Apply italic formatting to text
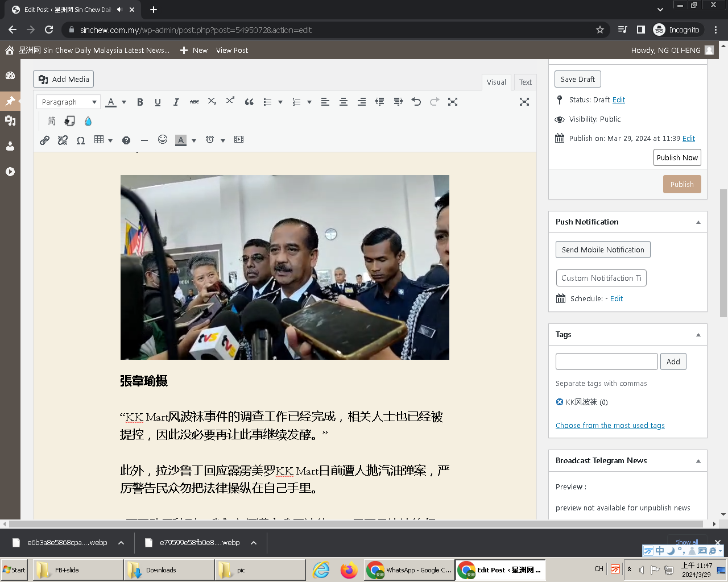Viewport: 728px width, 582px height. coord(176,102)
